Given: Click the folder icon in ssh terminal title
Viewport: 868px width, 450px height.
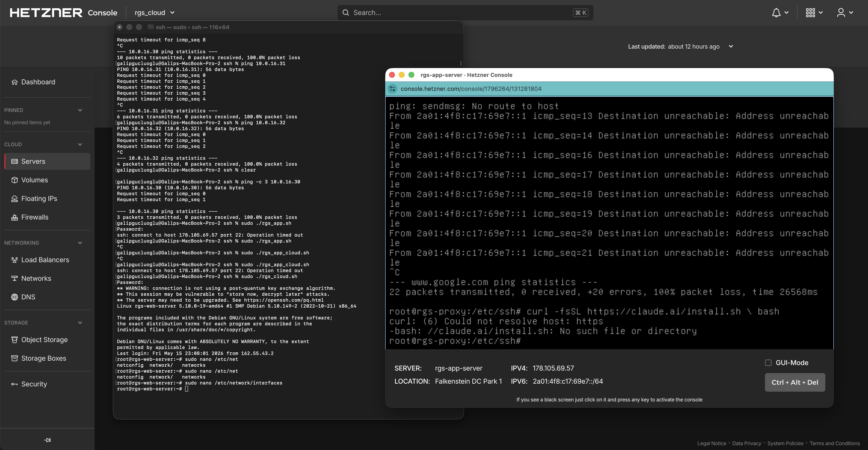Looking at the screenshot, I should pos(151,27).
